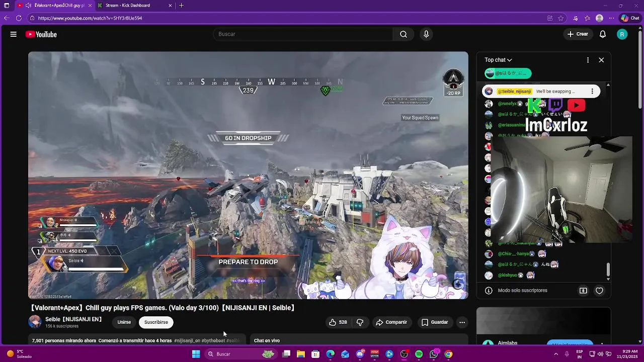Subscribe using the Suscribirse button
The height and width of the screenshot is (362, 644).
(x=156, y=322)
